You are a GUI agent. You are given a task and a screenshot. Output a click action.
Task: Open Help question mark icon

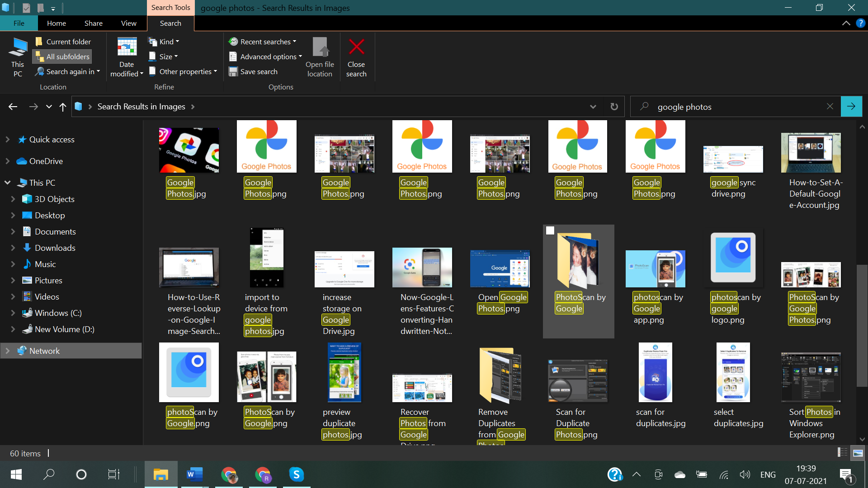pos(860,23)
